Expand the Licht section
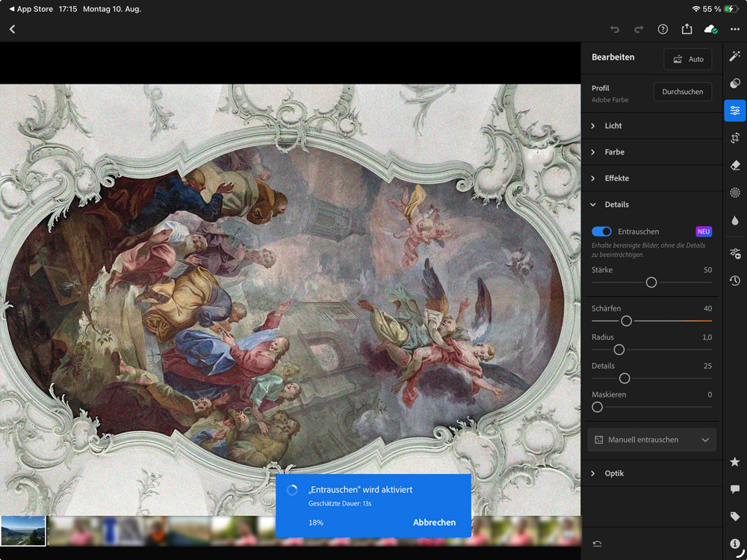Screen dimensions: 747x560 click(651, 125)
